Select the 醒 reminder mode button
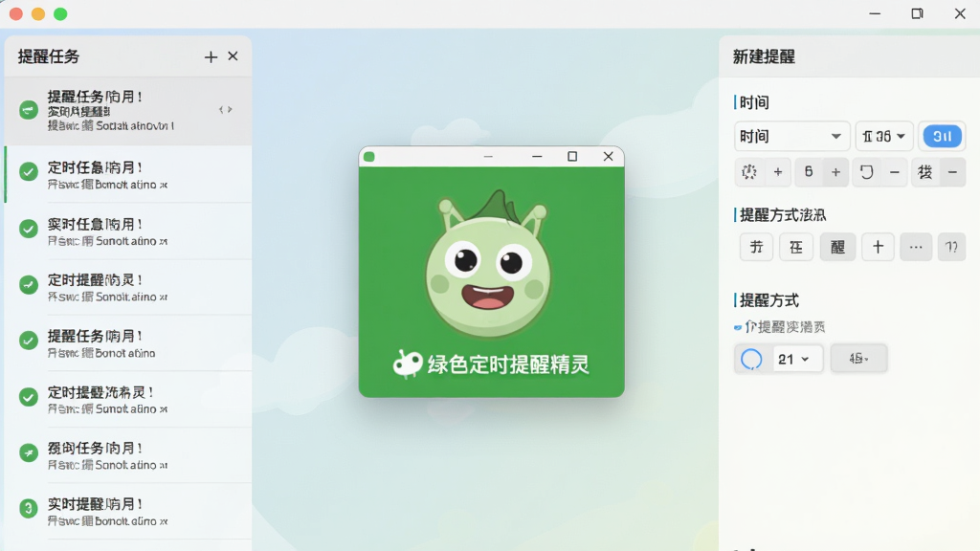Image resolution: width=980 pixels, height=551 pixels. tap(837, 247)
